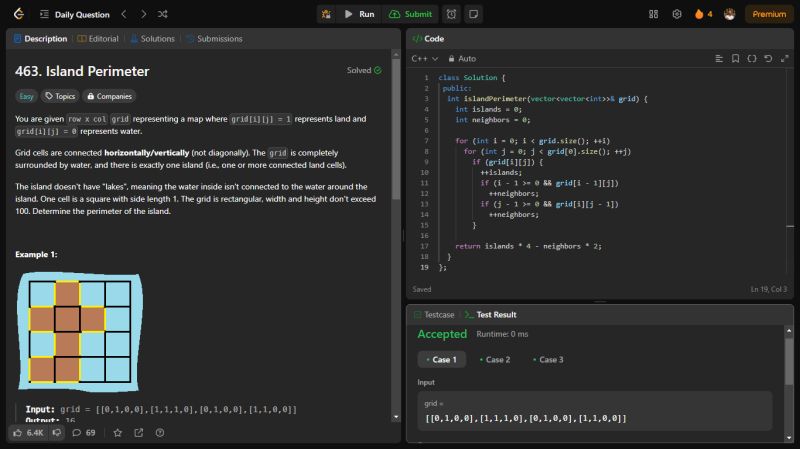Expand the Companies tag
Viewport: 800px width, 449px height.
pyautogui.click(x=110, y=96)
